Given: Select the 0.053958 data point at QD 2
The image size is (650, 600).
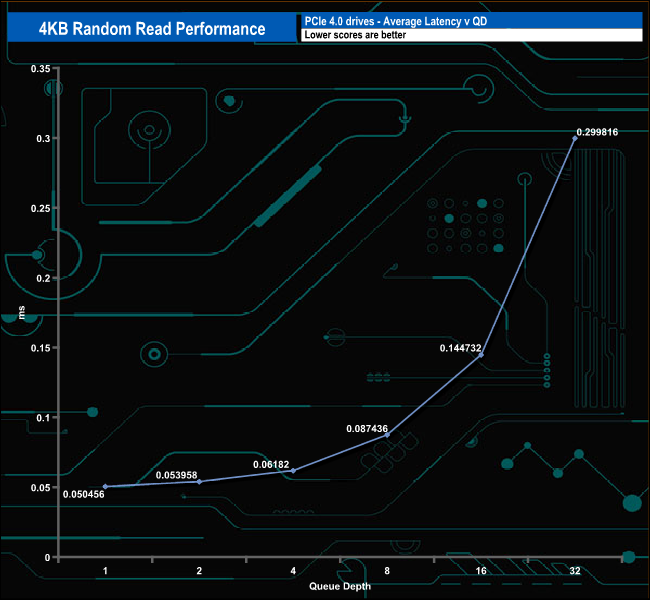Looking at the screenshot, I should [199, 481].
